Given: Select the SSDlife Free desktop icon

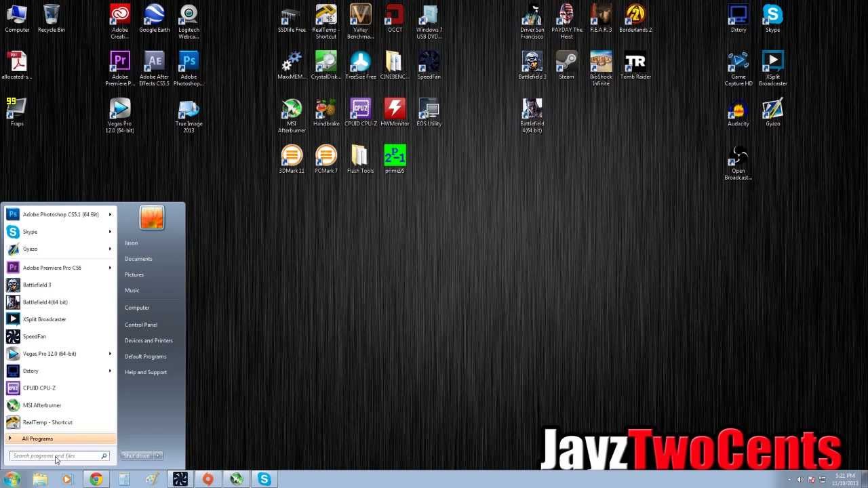Looking at the screenshot, I should (292, 18).
